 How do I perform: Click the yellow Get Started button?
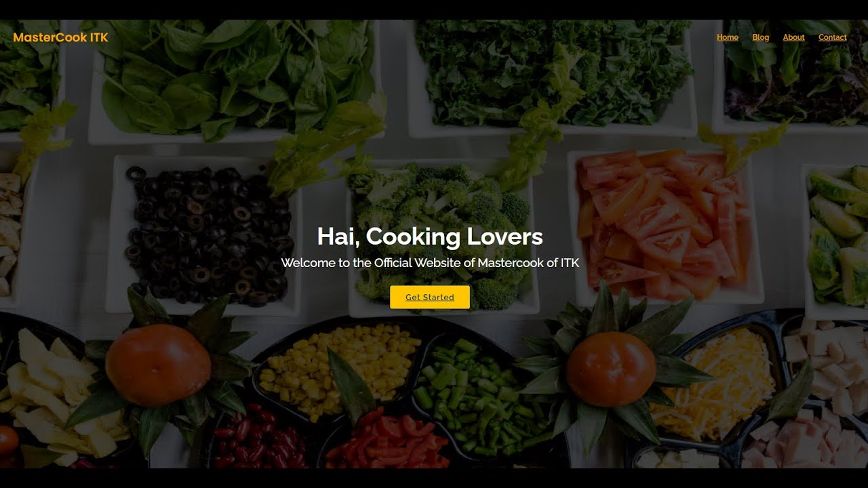430,297
